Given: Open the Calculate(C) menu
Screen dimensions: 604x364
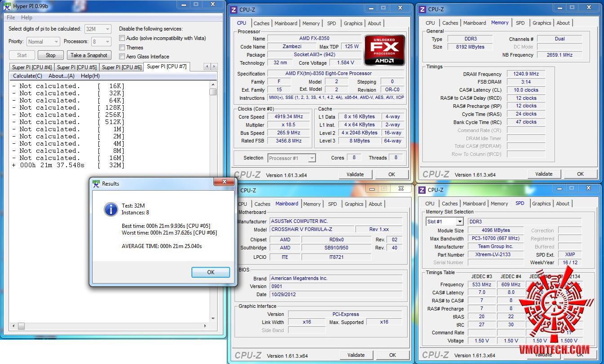Looking at the screenshot, I should (x=27, y=76).
